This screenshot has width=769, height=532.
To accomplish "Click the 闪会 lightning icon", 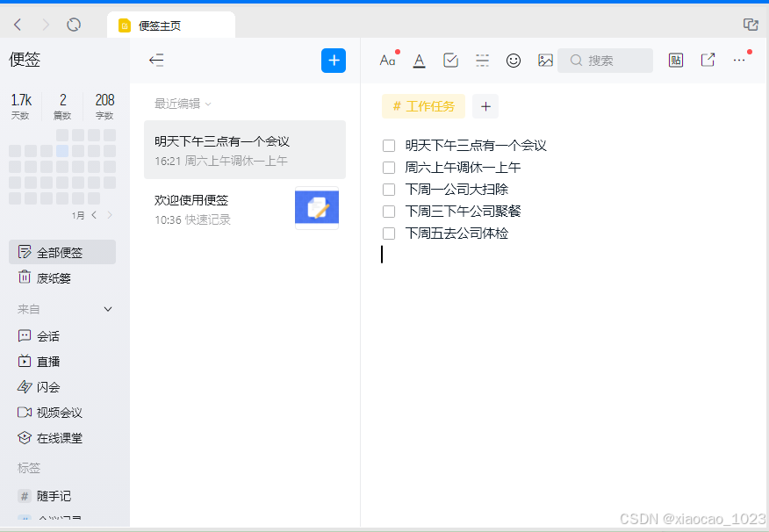I will tap(24, 387).
